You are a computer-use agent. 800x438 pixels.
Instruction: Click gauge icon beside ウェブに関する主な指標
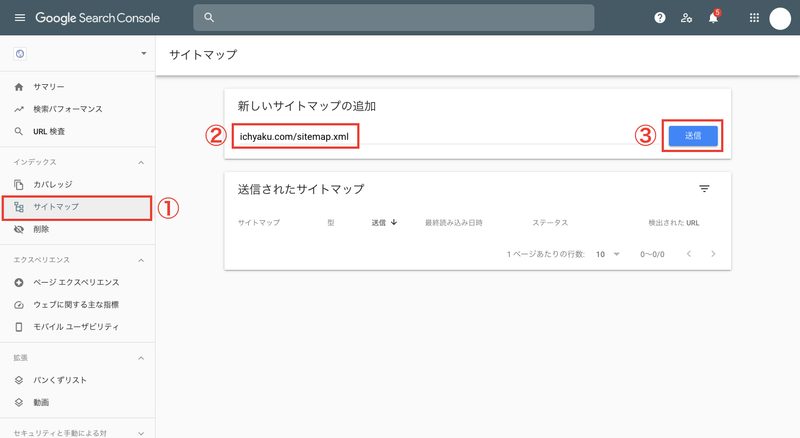[x=19, y=305]
